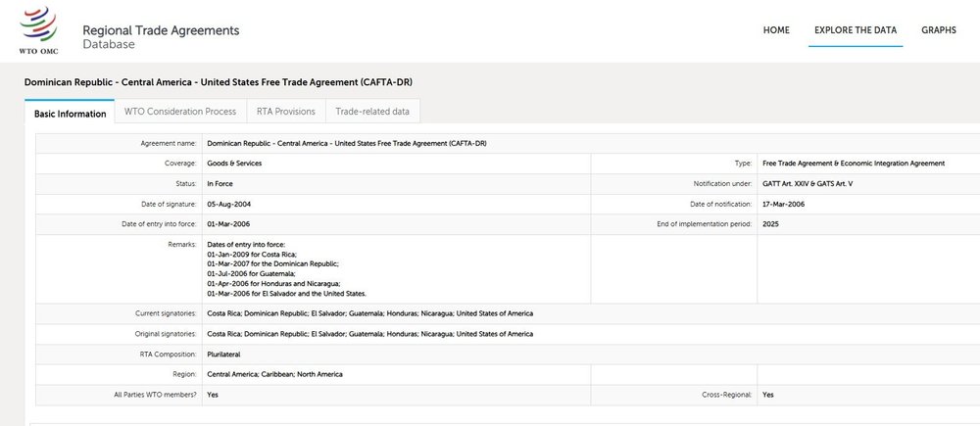Viewport: 980px width, 426px height.
Task: Click the WTO OMC logo
Action: [39, 30]
